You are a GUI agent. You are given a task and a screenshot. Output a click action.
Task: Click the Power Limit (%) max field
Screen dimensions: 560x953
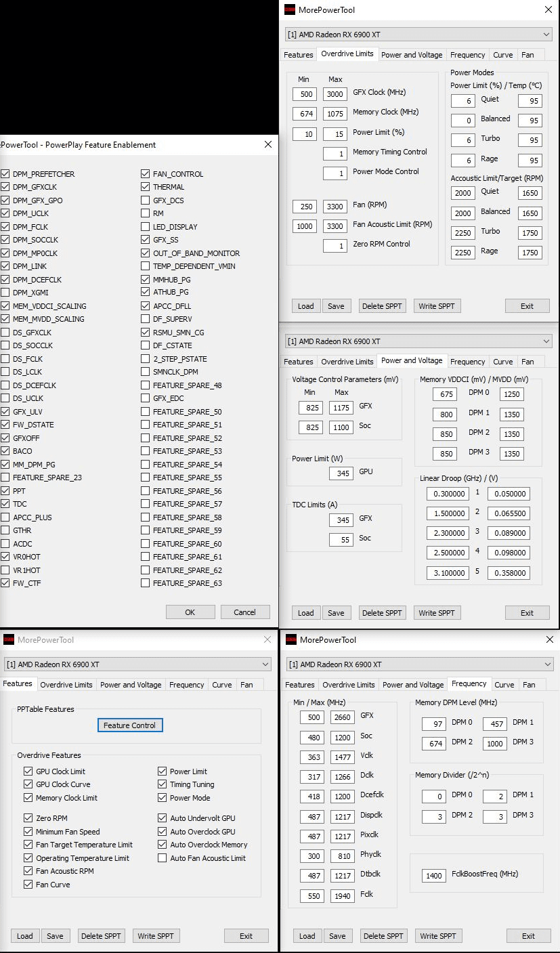(335, 133)
